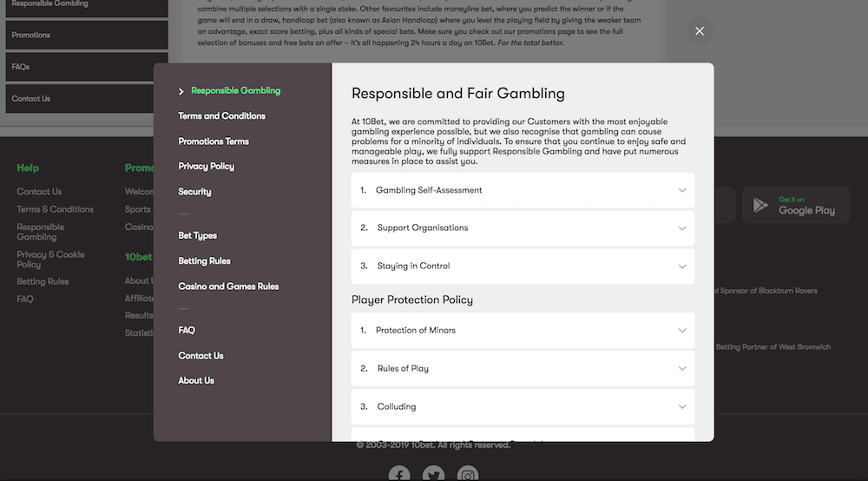The image size is (868, 481).
Task: Open footer Privacy & Cookie Policy link
Action: 50,260
